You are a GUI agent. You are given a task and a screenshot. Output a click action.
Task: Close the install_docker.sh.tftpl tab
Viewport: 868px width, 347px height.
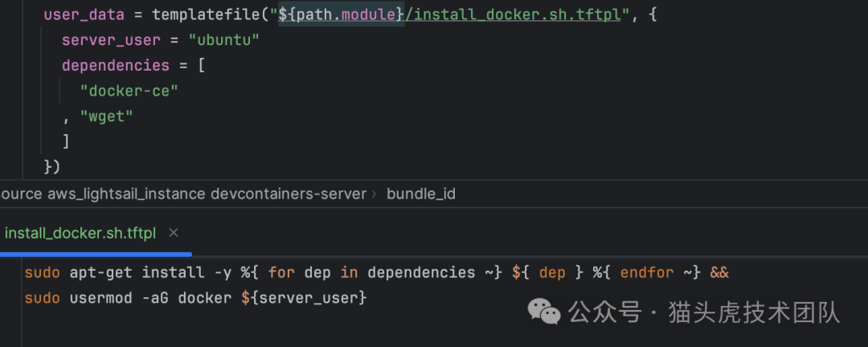pos(174,233)
